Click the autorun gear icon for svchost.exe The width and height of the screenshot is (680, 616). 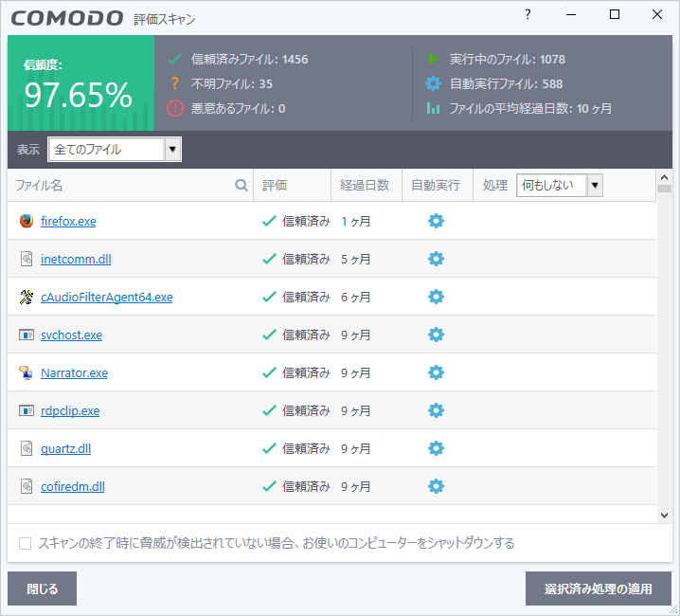(436, 335)
